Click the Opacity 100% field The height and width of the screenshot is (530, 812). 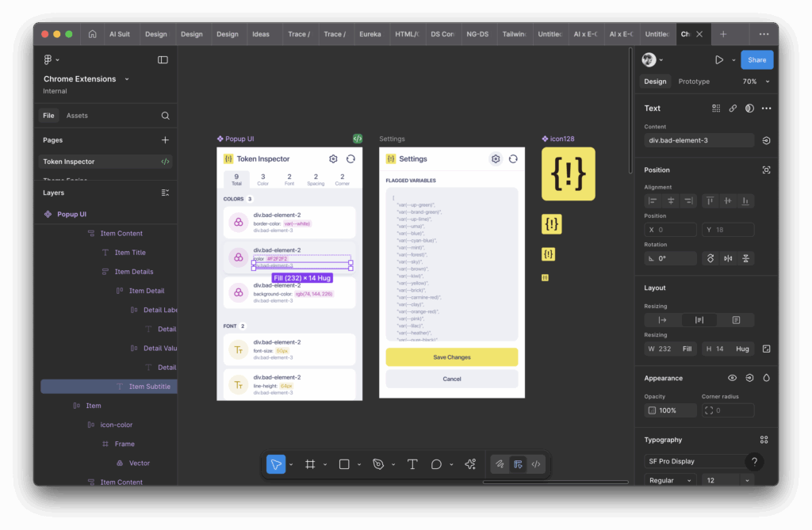click(670, 410)
